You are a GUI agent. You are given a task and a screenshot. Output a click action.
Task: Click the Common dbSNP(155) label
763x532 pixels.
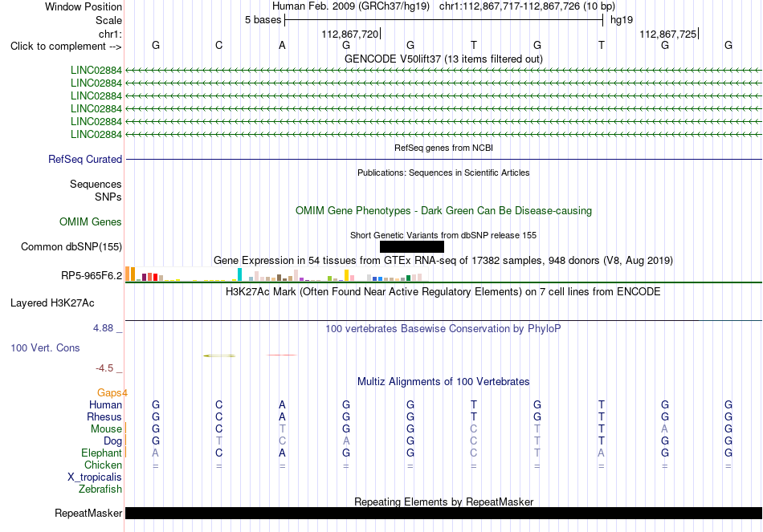pyautogui.click(x=71, y=246)
